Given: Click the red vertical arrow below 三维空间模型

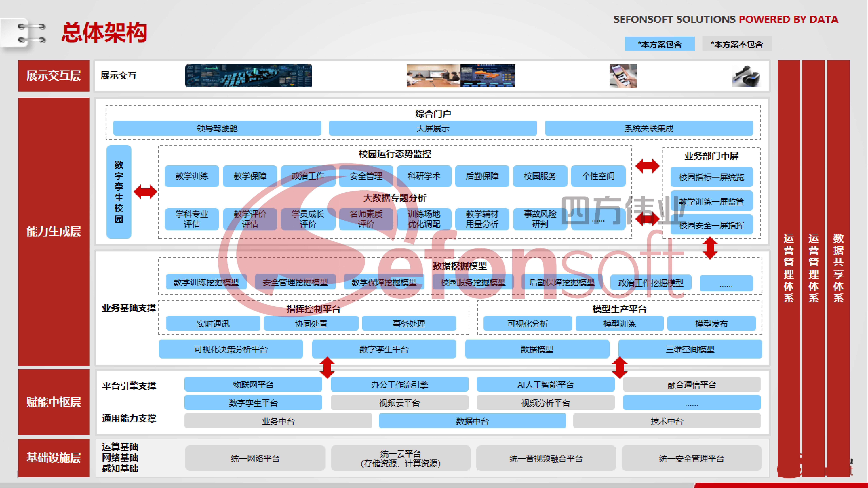Looking at the screenshot, I should point(620,367).
